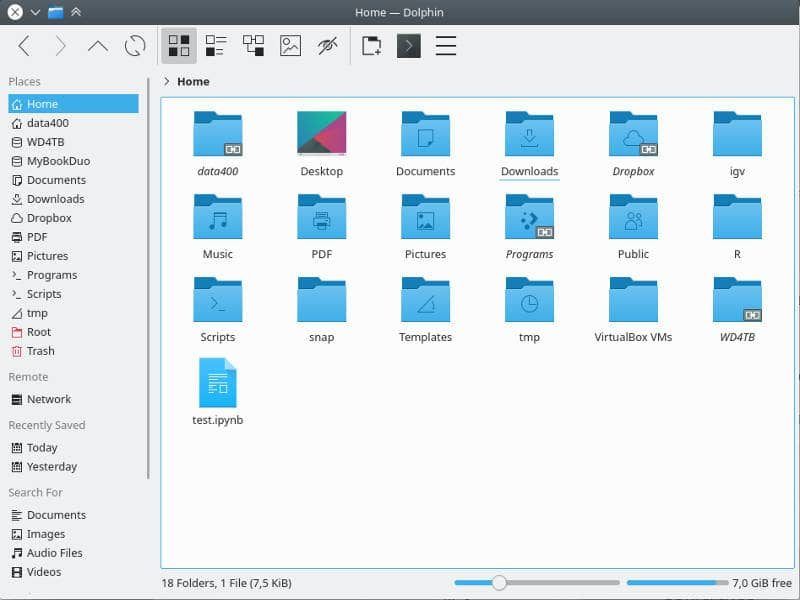Select the R folder icon
This screenshot has height=600, width=800.
737,217
